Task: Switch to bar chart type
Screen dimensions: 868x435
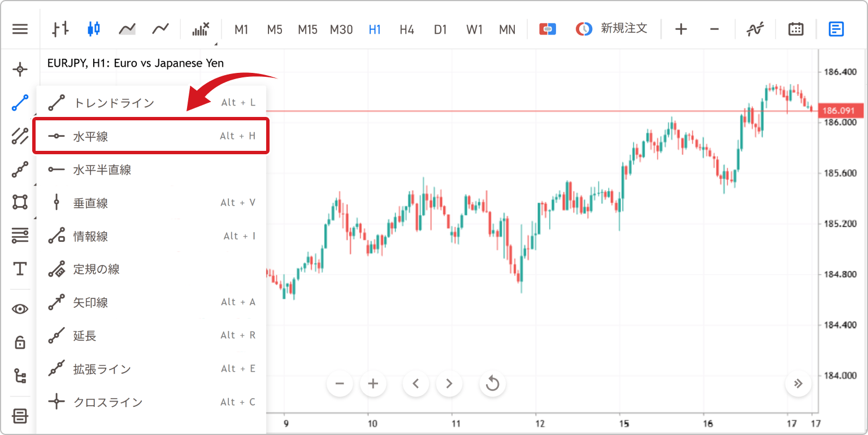Action: coord(60,29)
